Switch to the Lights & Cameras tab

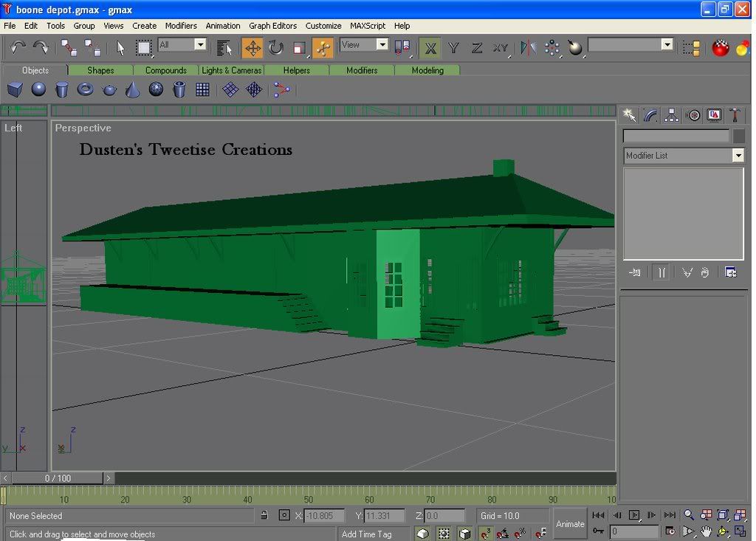[231, 70]
